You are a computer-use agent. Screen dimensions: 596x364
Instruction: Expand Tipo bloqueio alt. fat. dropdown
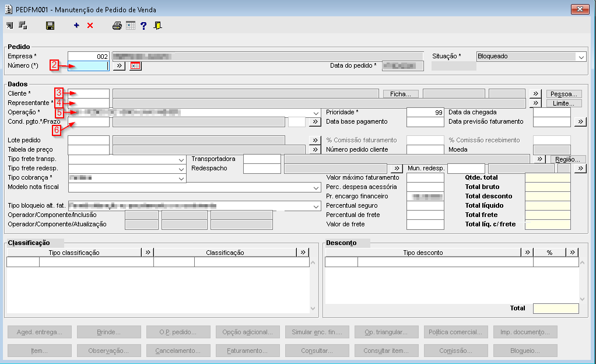316,206
